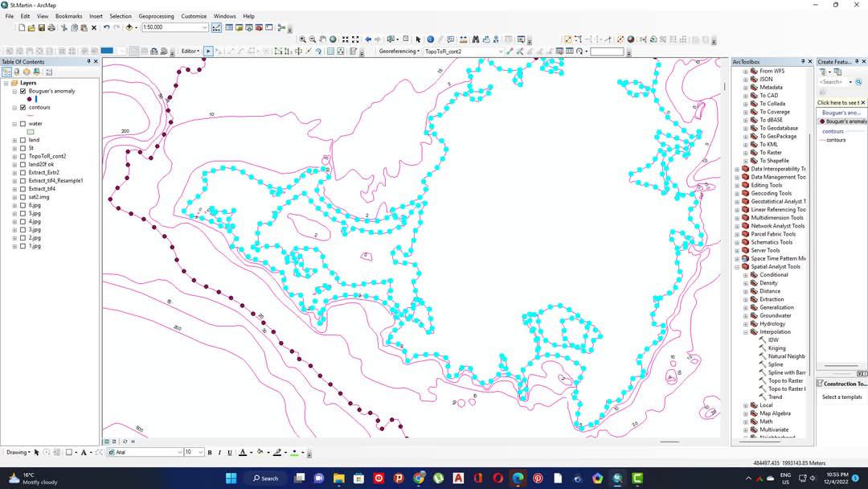Open the Arial font name dropdown
Viewport: 868px width, 489px height.
click(179, 453)
